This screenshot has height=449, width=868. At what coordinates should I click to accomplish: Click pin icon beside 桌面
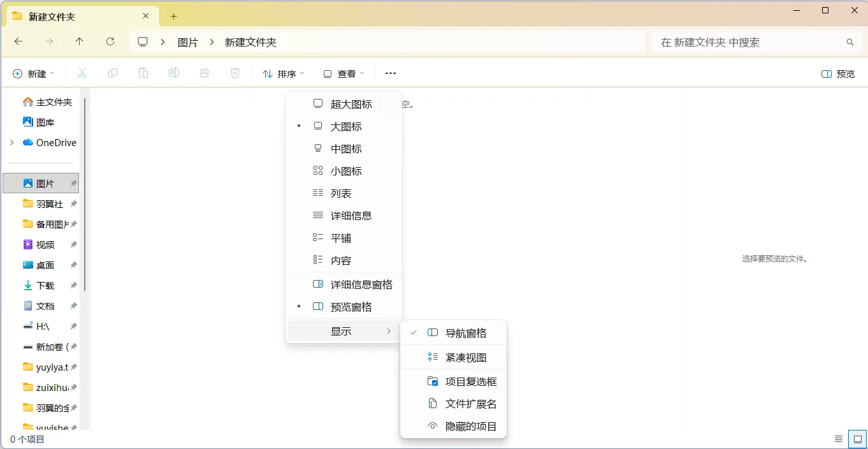(x=73, y=265)
